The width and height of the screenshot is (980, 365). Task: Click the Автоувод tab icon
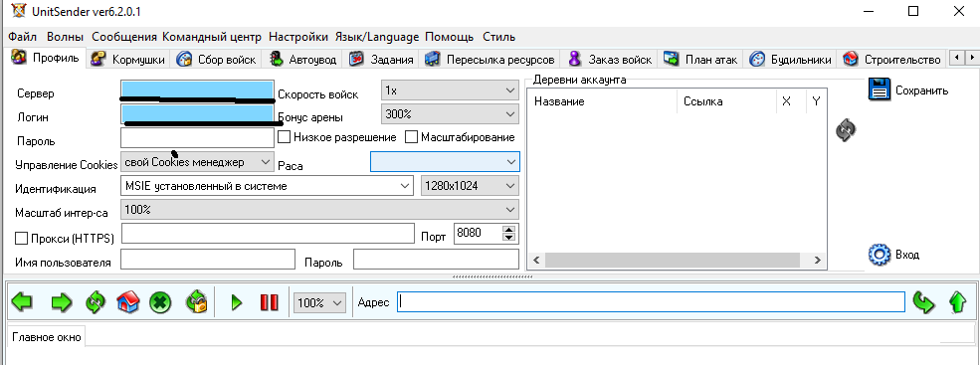coord(277,60)
